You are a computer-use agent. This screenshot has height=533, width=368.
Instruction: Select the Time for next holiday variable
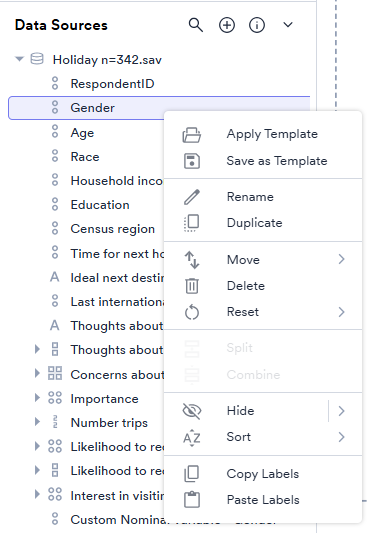(117, 254)
